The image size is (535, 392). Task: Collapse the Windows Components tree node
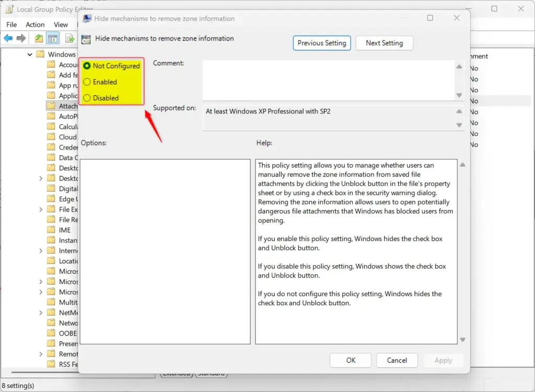pos(30,54)
